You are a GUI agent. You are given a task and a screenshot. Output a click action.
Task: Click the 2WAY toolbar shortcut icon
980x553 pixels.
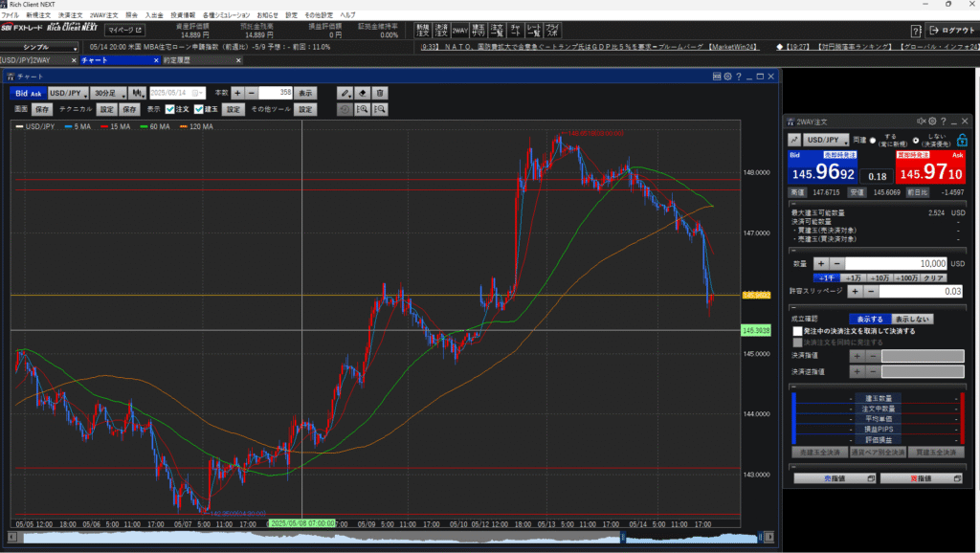460,32
